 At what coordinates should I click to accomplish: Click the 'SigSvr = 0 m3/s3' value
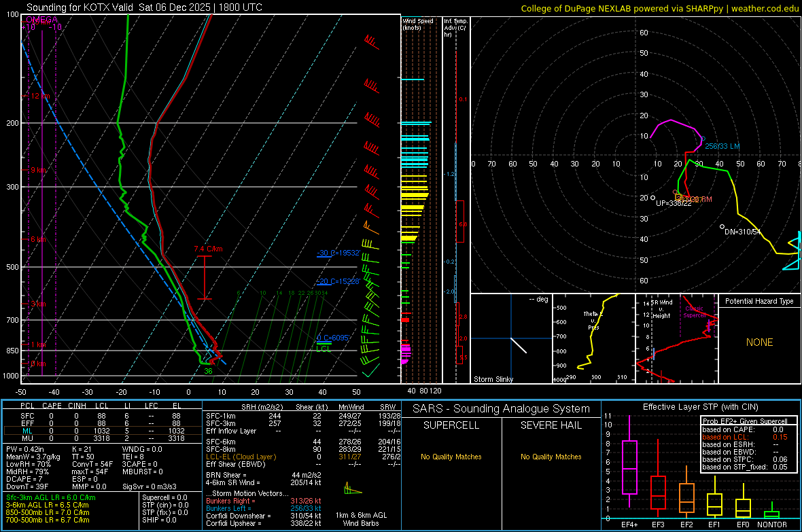(x=150, y=486)
